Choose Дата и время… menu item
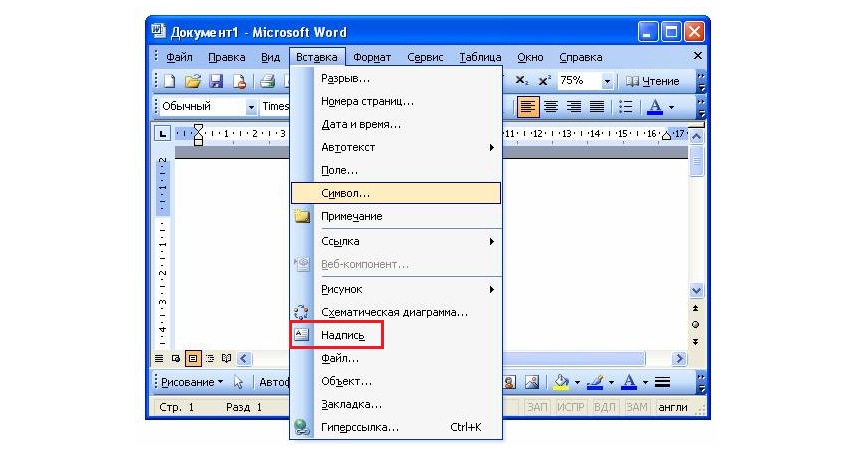The width and height of the screenshot is (842, 452). click(396, 125)
